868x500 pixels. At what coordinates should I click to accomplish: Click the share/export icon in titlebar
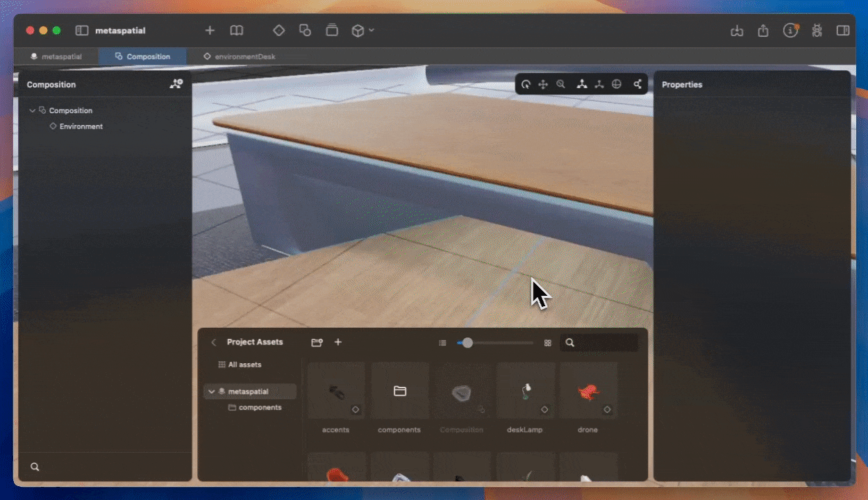coord(763,31)
